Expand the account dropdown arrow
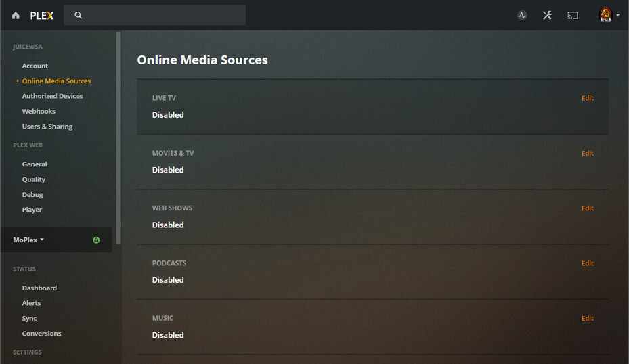Image resolution: width=629 pixels, height=364 pixels. pyautogui.click(x=617, y=16)
